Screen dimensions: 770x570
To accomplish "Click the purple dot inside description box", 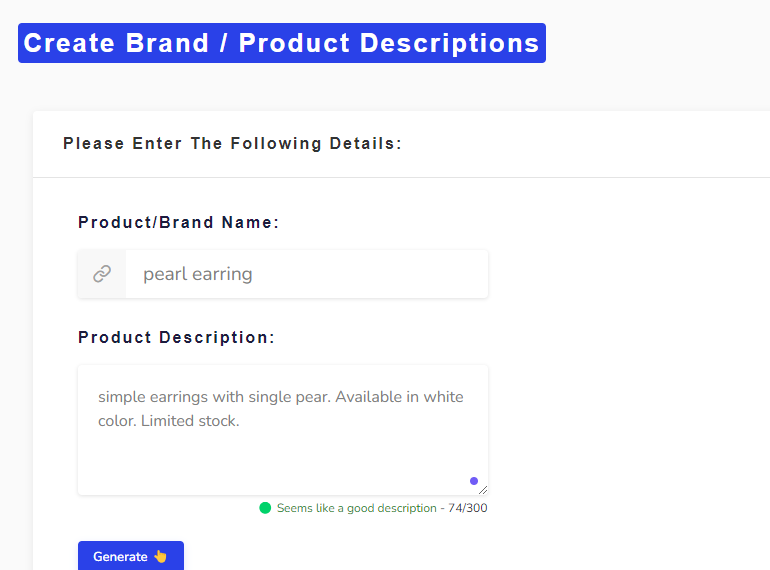I will 474,481.
